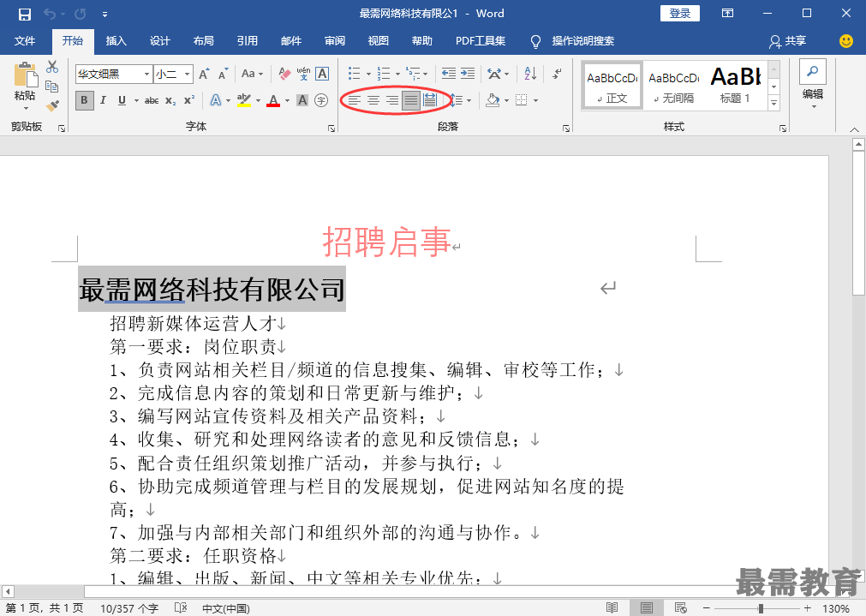Apply yellow text highlight color
The height and width of the screenshot is (616, 866).
(243, 100)
